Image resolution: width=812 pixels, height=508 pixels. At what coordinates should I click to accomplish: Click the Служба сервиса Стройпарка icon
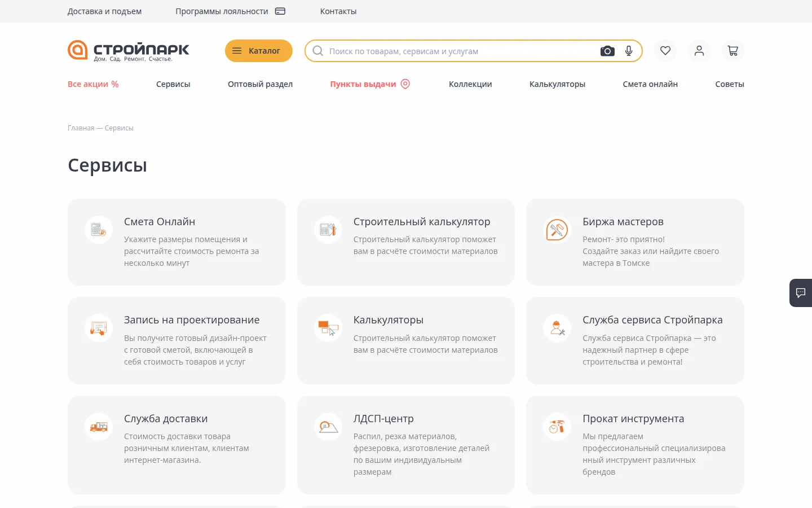click(x=557, y=328)
